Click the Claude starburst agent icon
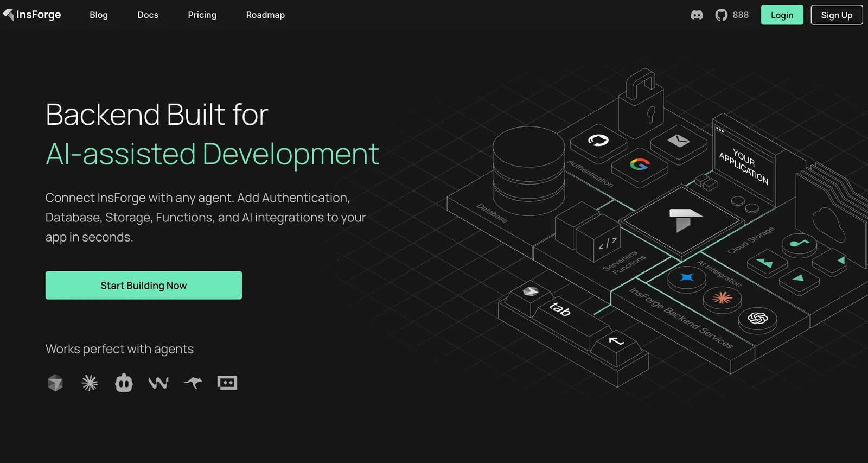Screen dimensions: 868x463 pos(90,383)
